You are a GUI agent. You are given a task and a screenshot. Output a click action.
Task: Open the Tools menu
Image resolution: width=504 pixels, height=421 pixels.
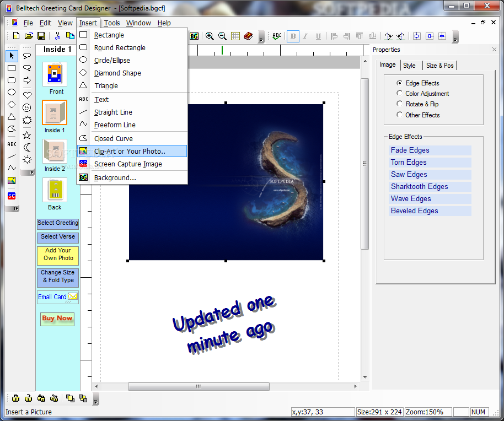(111, 23)
